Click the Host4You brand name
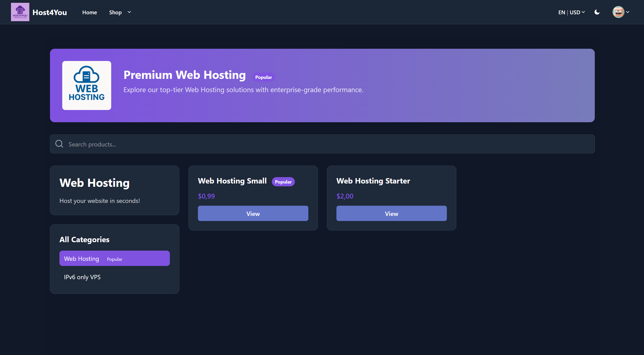This screenshot has height=355, width=644. (x=50, y=12)
